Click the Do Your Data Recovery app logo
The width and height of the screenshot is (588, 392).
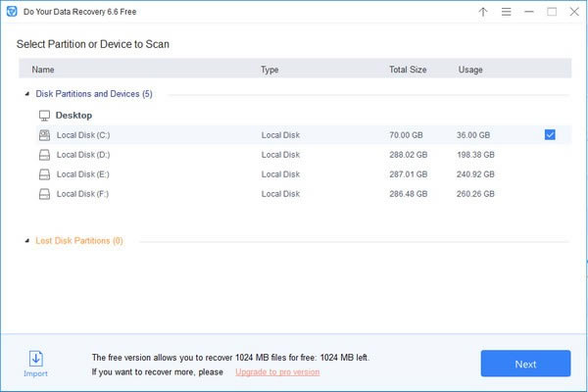tap(11, 12)
